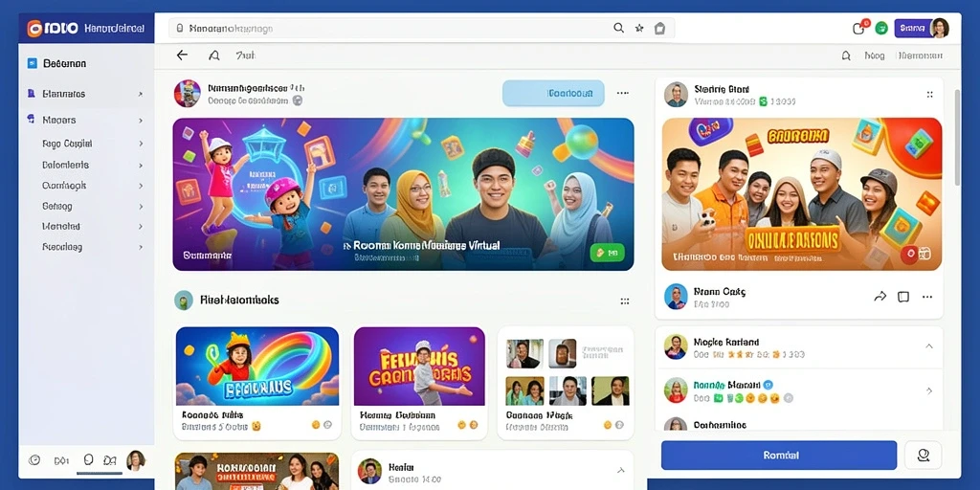Open the three-dots menu in the 'Nrann Catg' row

coord(926,297)
